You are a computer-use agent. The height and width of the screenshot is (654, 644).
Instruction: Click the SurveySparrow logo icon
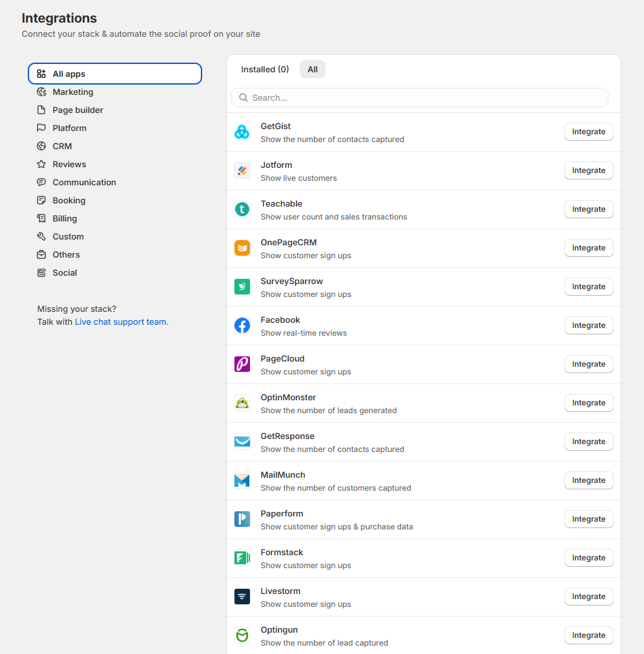[x=242, y=287]
